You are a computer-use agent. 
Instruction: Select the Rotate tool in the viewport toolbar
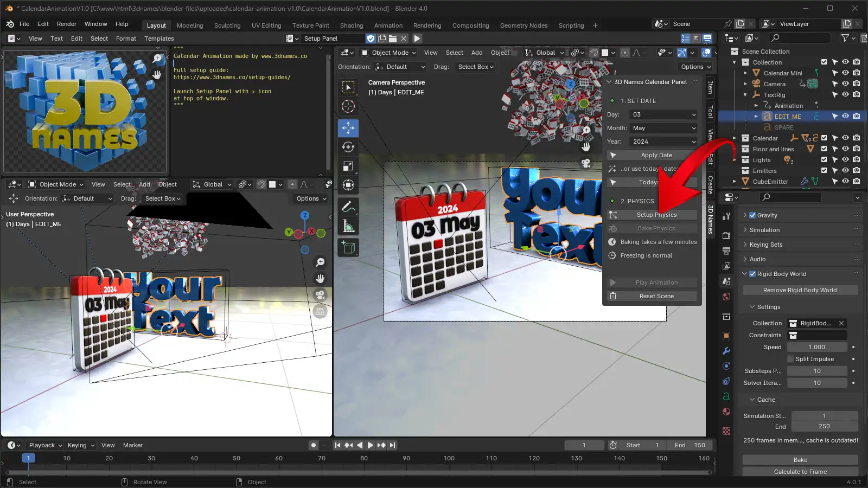[x=348, y=147]
